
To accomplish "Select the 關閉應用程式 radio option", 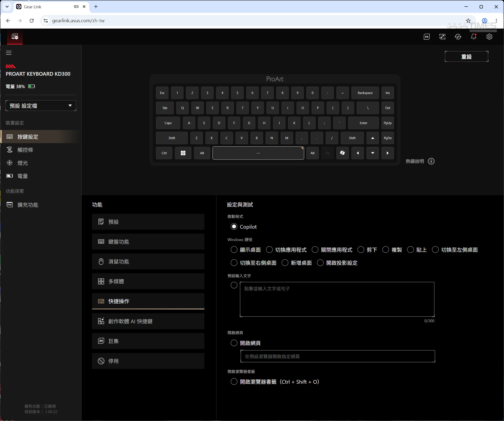I will click(x=315, y=250).
